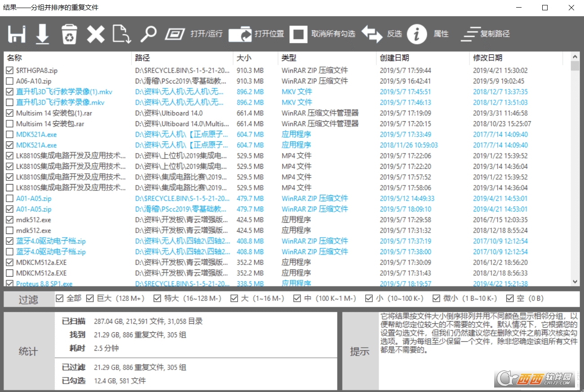The image size is (584, 392).
Task: Click the 反选 swap arrows icon
Action: point(372,34)
